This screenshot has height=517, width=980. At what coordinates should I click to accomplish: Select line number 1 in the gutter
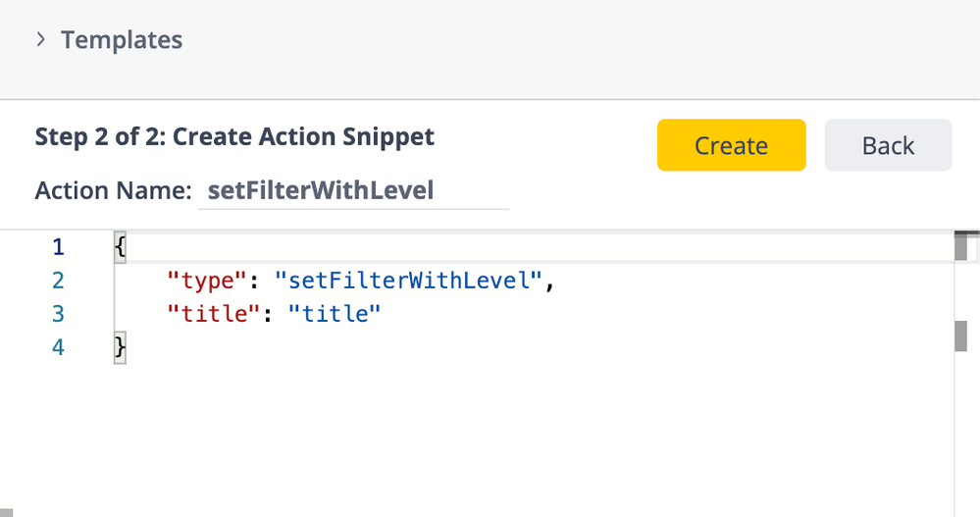pos(58,246)
